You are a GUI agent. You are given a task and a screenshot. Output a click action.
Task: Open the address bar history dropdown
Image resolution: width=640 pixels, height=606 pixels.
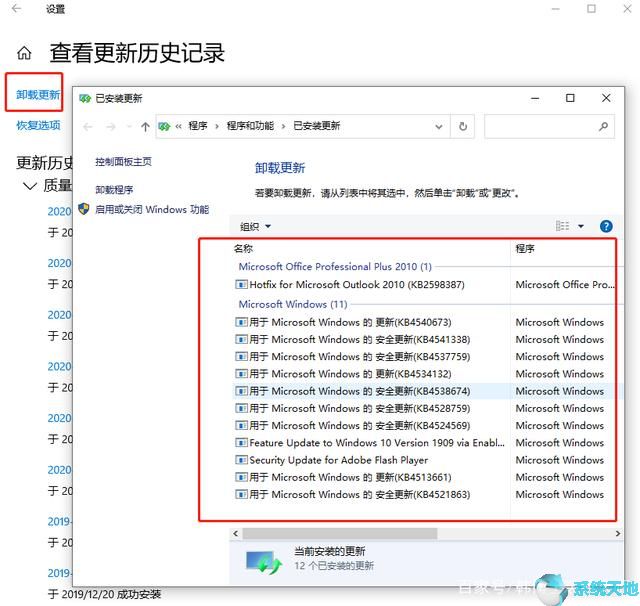[x=439, y=127]
